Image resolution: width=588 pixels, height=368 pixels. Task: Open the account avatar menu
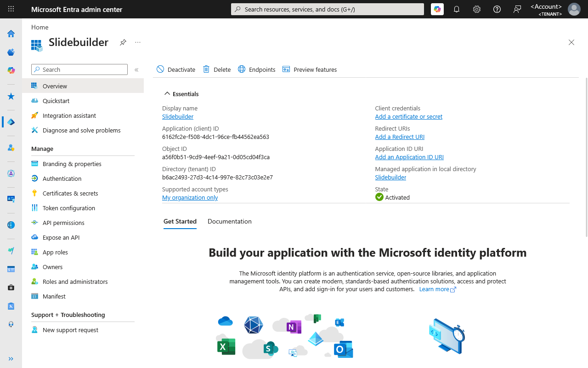(574, 9)
